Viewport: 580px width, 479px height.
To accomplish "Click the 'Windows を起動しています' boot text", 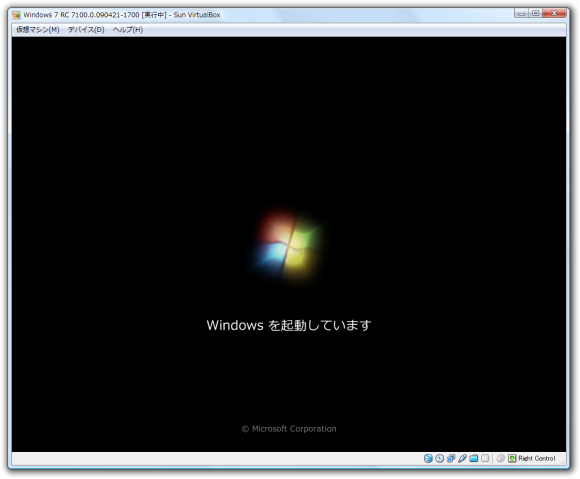I will [x=289, y=325].
